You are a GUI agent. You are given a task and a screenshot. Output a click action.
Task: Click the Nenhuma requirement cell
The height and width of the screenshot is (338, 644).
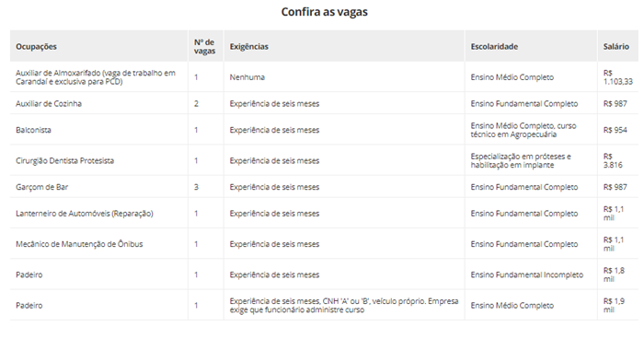click(247, 77)
